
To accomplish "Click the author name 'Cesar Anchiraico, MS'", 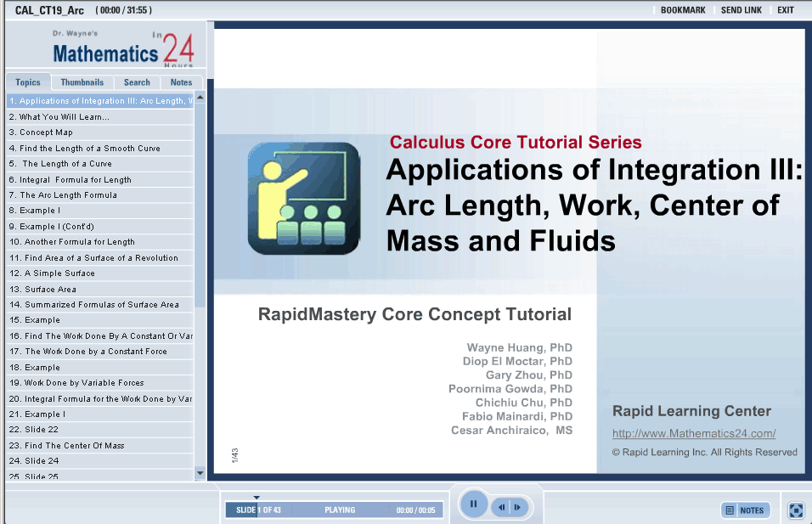I will 511,431.
